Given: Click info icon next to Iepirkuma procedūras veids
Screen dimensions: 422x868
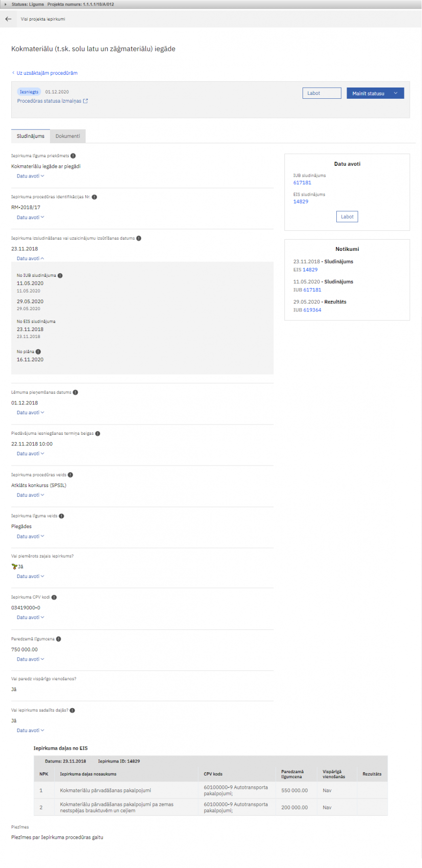Looking at the screenshot, I should tap(70, 475).
